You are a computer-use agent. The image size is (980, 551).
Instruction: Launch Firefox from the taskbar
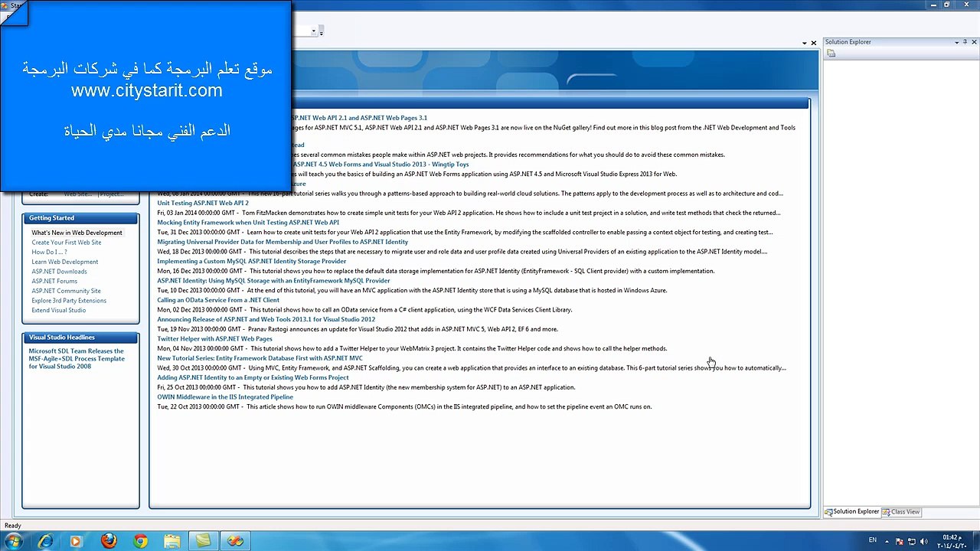point(109,541)
